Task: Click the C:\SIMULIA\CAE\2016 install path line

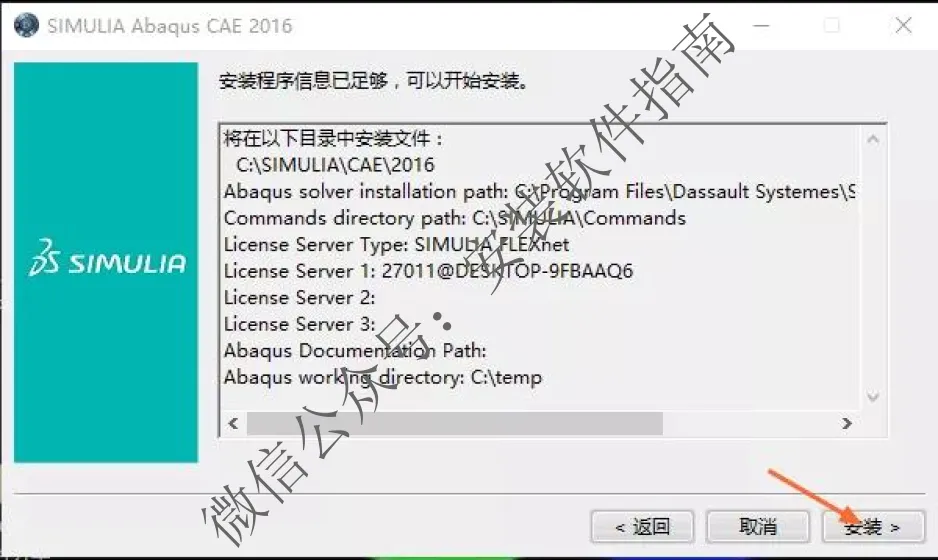Action: point(335,165)
